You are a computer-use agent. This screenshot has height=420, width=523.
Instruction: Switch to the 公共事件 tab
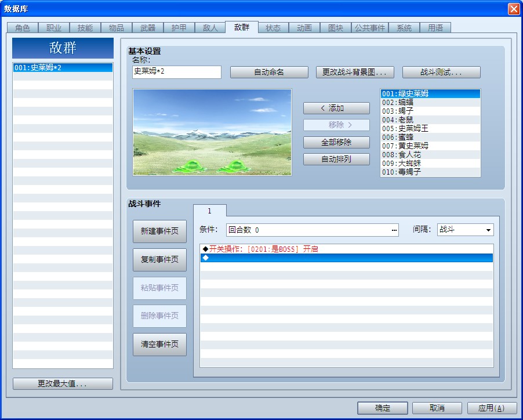(x=369, y=28)
